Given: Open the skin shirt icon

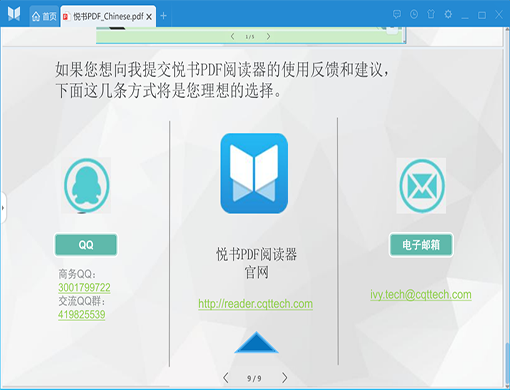Looking at the screenshot, I should point(431,14).
